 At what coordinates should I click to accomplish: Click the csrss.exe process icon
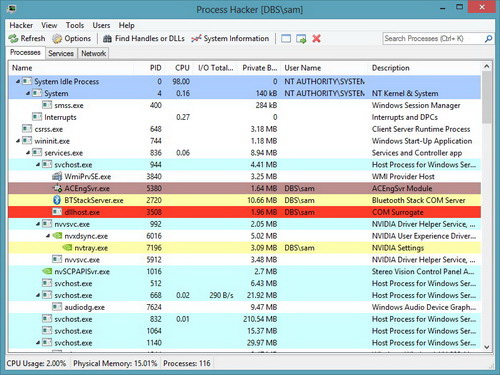coord(27,129)
